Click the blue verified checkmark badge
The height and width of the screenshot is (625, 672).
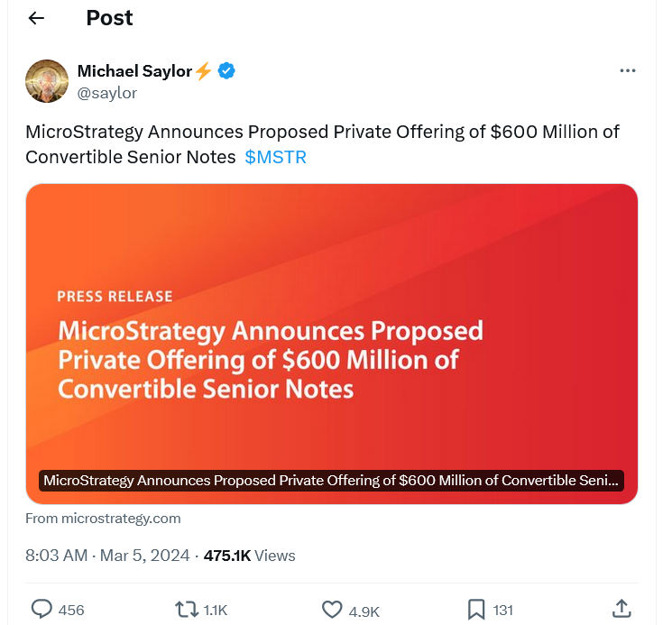[226, 70]
